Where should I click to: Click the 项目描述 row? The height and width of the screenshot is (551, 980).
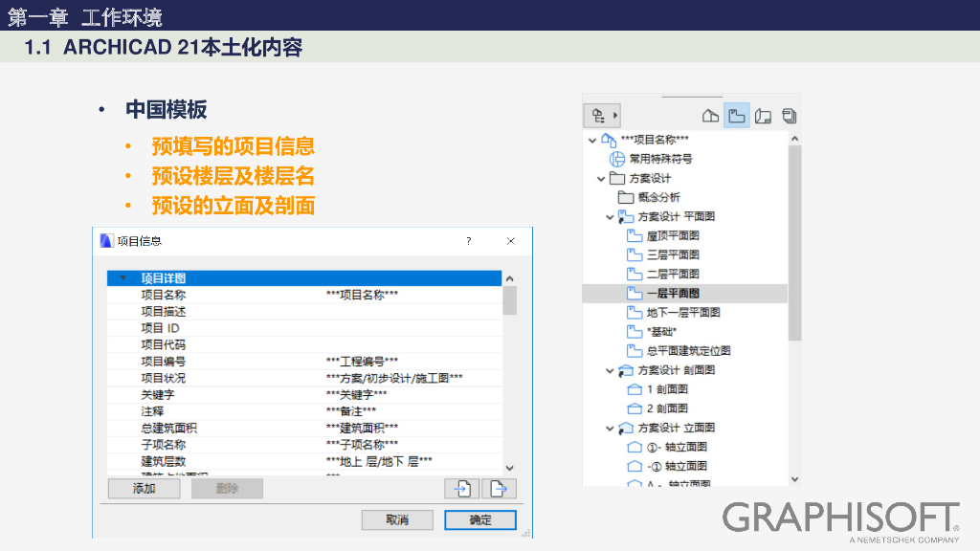point(304,311)
